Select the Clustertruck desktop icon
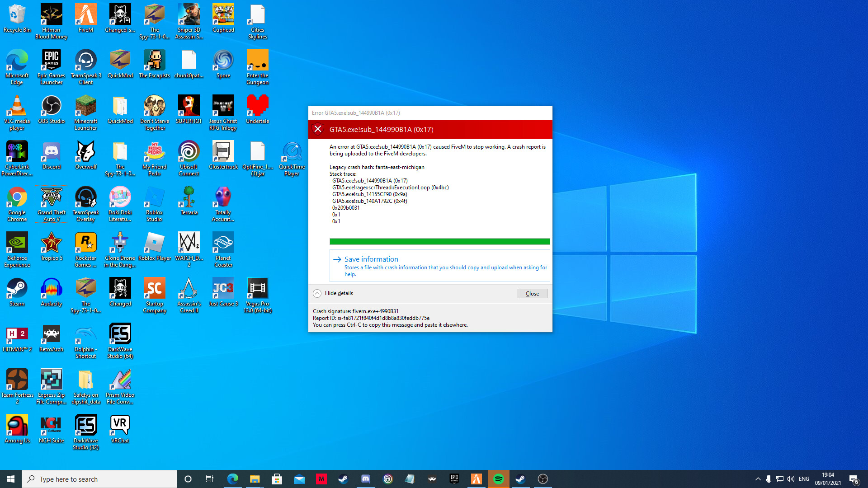868x488 pixels. (x=223, y=156)
